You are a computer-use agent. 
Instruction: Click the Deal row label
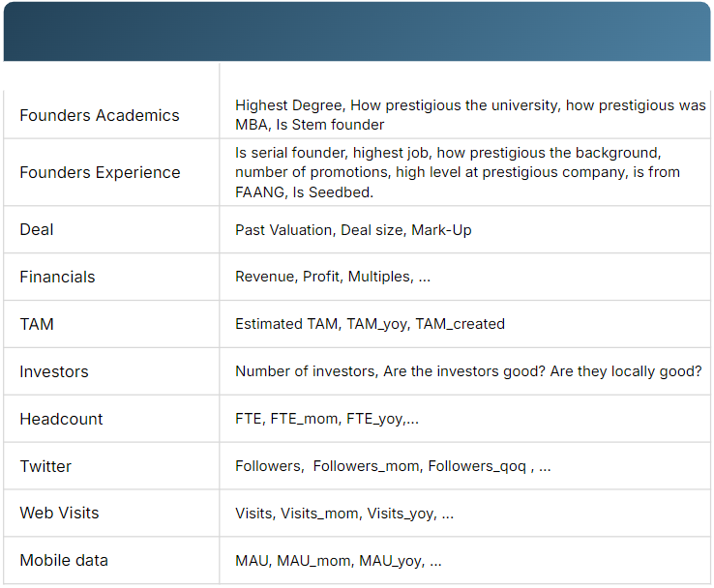tap(37, 229)
